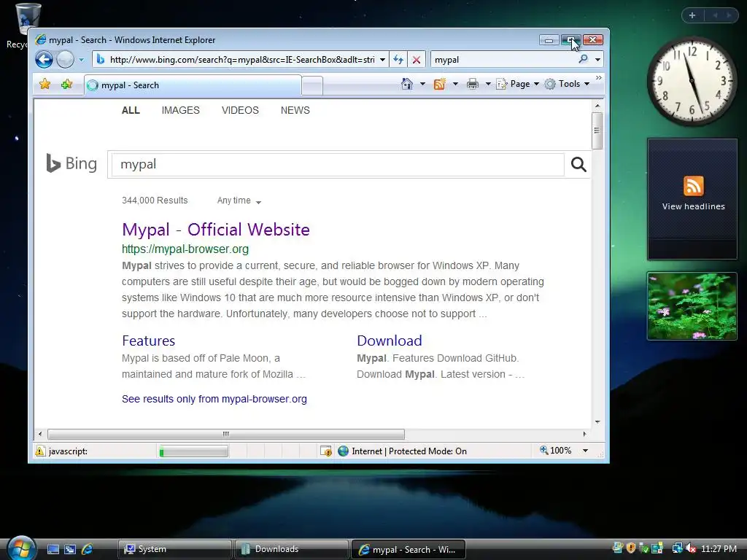Expand the zoom level dropdown arrow

point(586,451)
